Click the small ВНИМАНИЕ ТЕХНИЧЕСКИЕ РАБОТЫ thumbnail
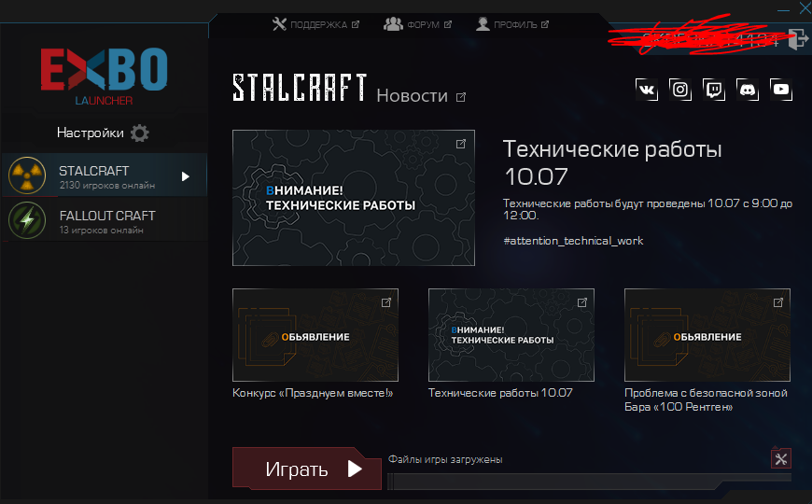 [x=511, y=335]
